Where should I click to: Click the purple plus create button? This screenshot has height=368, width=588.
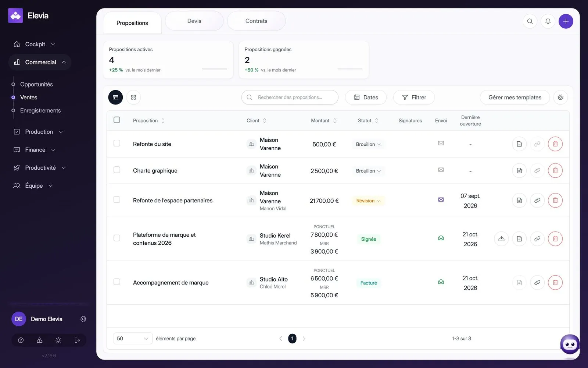566,21
